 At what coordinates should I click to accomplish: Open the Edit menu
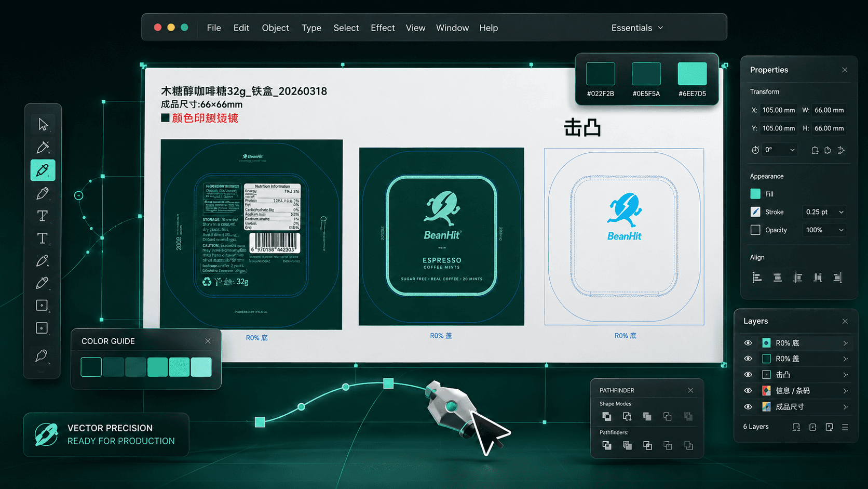coord(241,28)
